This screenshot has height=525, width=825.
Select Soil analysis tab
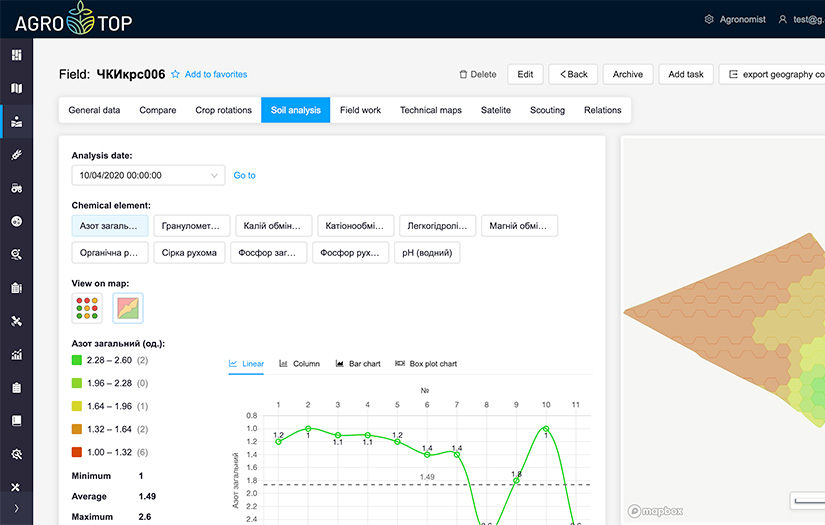296,110
